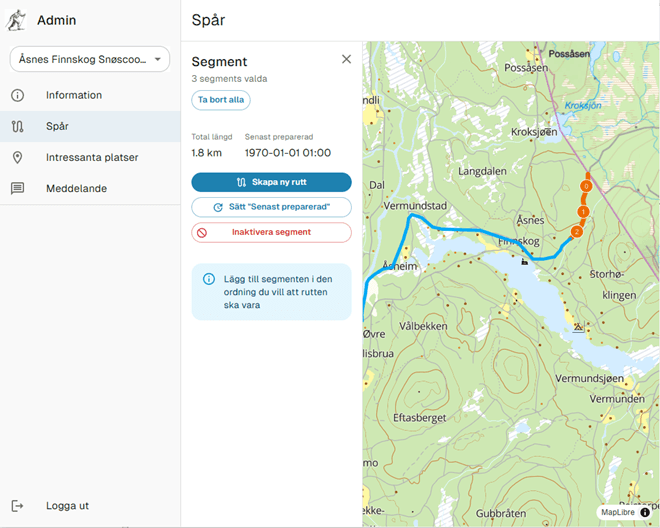Select orange segment marker 1 on map
Viewport: 660px width, 528px height.
[583, 212]
